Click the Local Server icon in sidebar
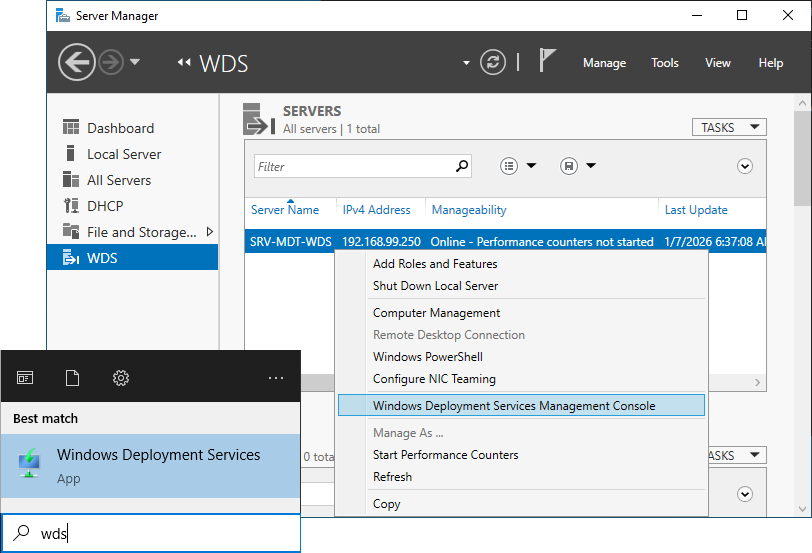Screen dimensions: 812x553 (70, 153)
